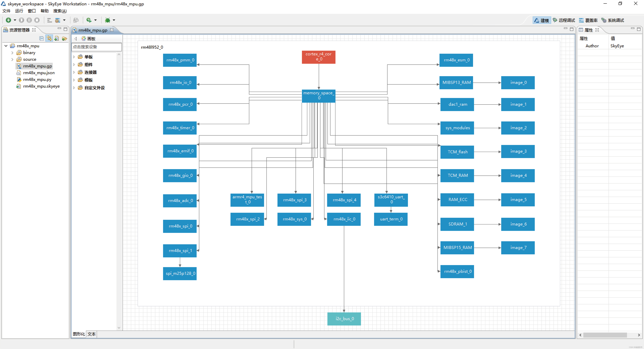Minimize the 资源管理器 panel
This screenshot has width=644, height=349.
pyautogui.click(x=59, y=29)
